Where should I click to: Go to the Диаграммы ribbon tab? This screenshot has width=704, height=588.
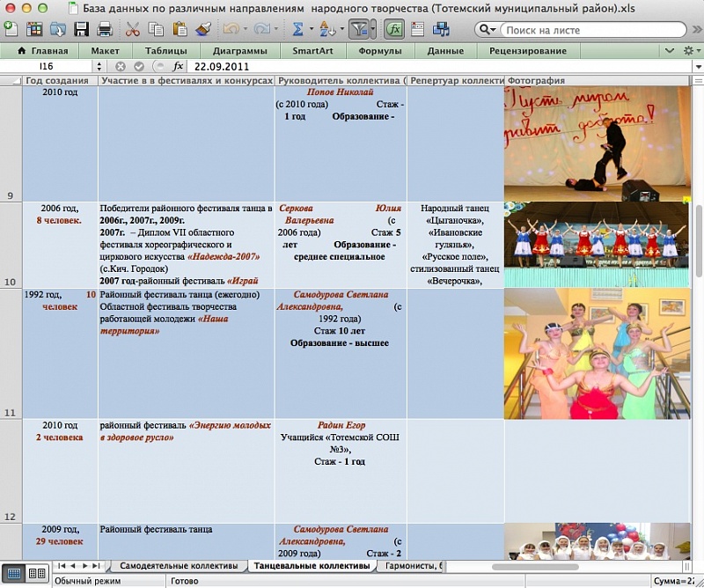(x=239, y=51)
